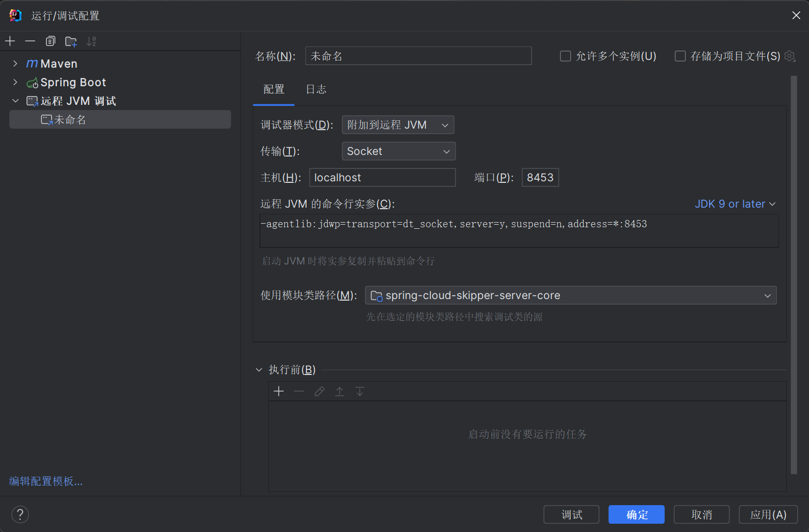Sort configurations alphabetically
The height and width of the screenshot is (532, 809).
91,41
